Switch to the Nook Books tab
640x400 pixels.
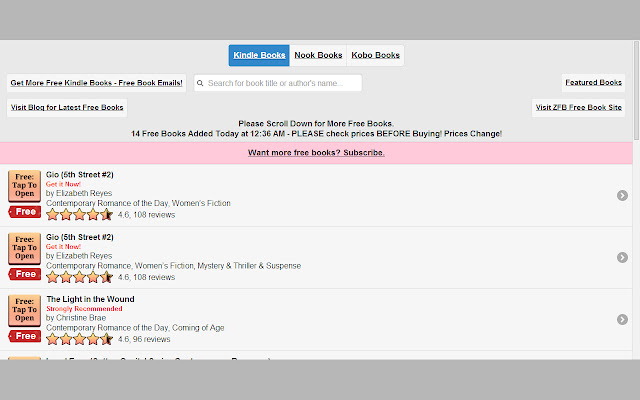pos(318,55)
